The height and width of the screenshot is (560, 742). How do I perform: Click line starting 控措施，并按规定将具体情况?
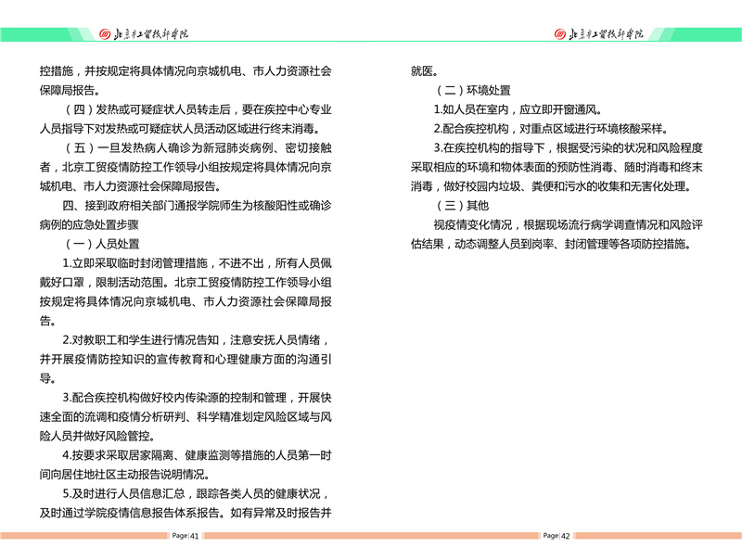pyautogui.click(x=185, y=71)
